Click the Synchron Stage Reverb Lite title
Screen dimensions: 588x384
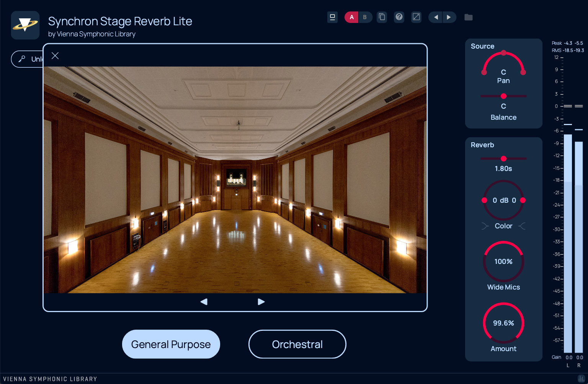[120, 21]
